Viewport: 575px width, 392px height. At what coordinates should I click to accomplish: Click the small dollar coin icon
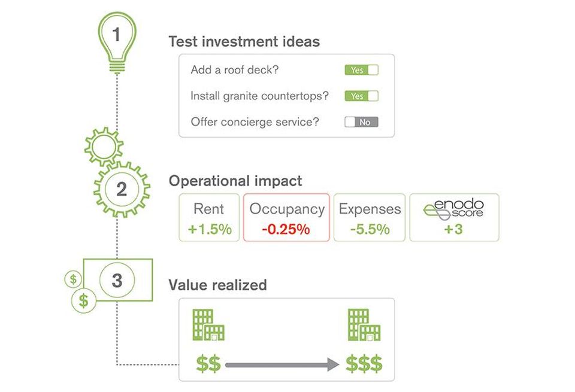click(x=73, y=279)
